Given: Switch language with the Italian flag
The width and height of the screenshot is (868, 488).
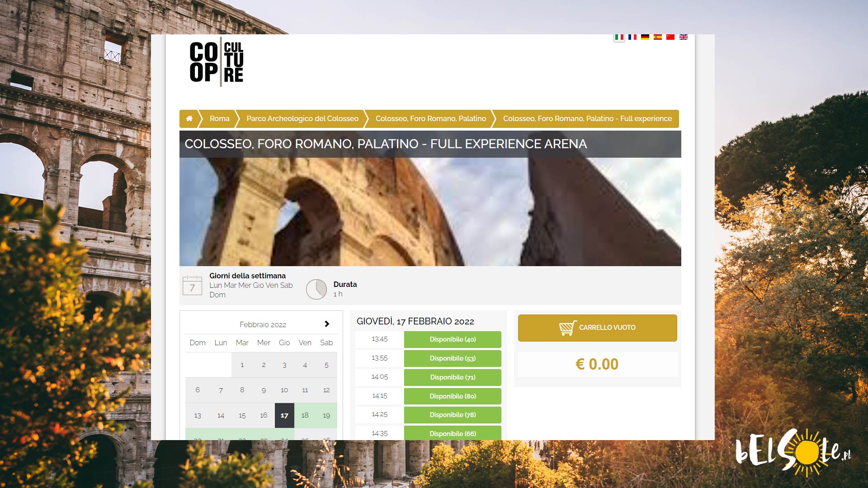Looking at the screenshot, I should [619, 38].
